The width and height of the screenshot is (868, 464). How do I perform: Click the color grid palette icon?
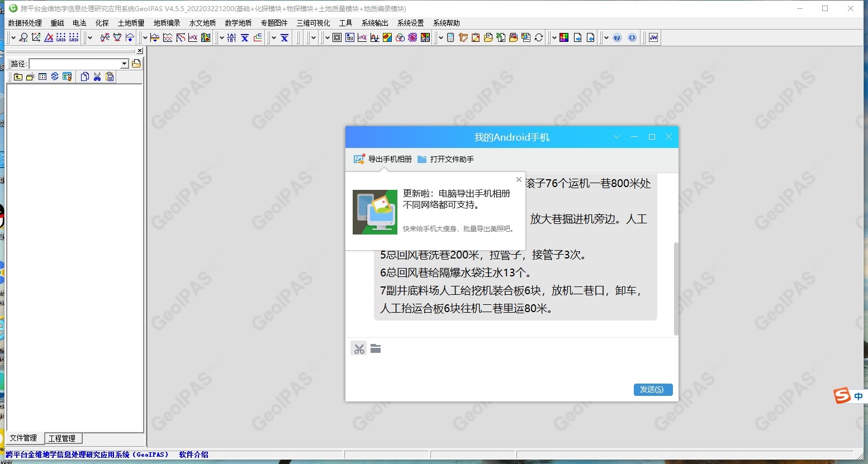coord(564,37)
